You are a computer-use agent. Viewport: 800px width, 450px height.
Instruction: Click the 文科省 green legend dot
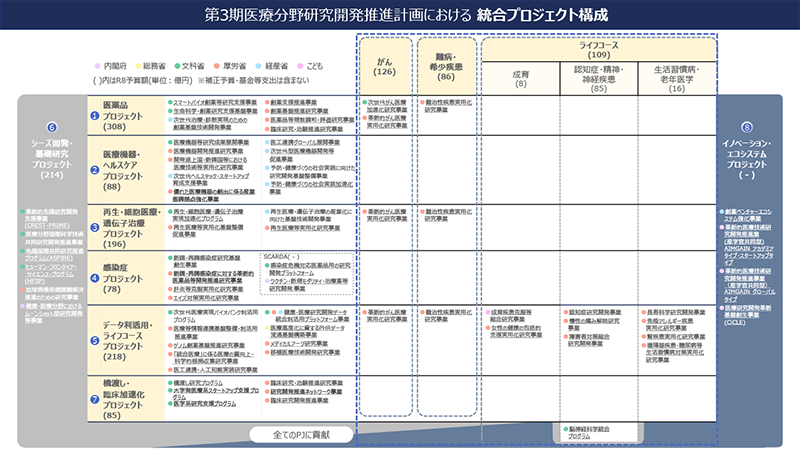tap(177, 66)
